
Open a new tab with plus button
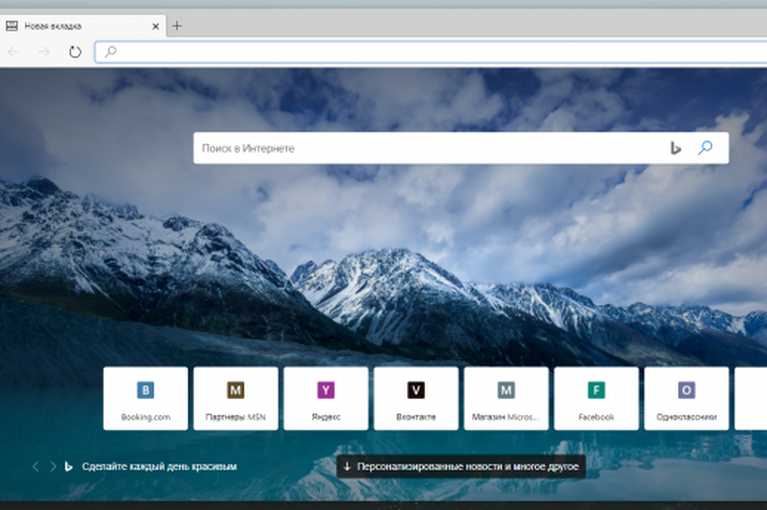pyautogui.click(x=177, y=26)
